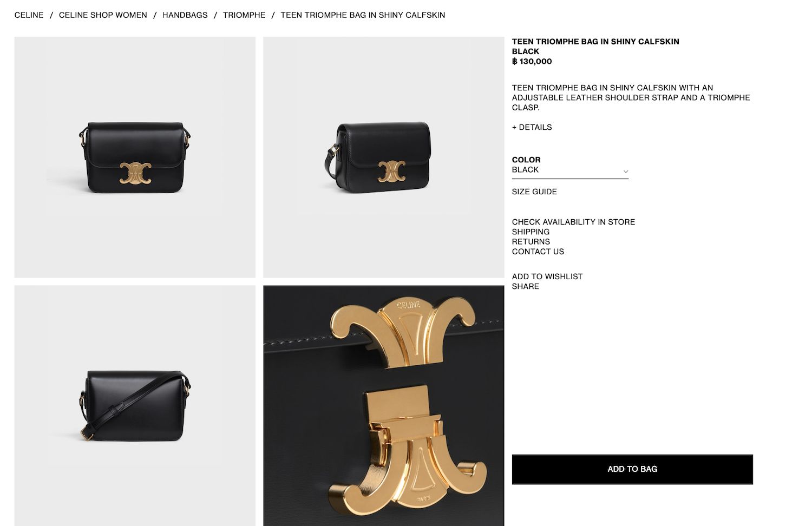Click the CONTACT US link
Viewport: 812px width, 526px height.
(x=538, y=252)
